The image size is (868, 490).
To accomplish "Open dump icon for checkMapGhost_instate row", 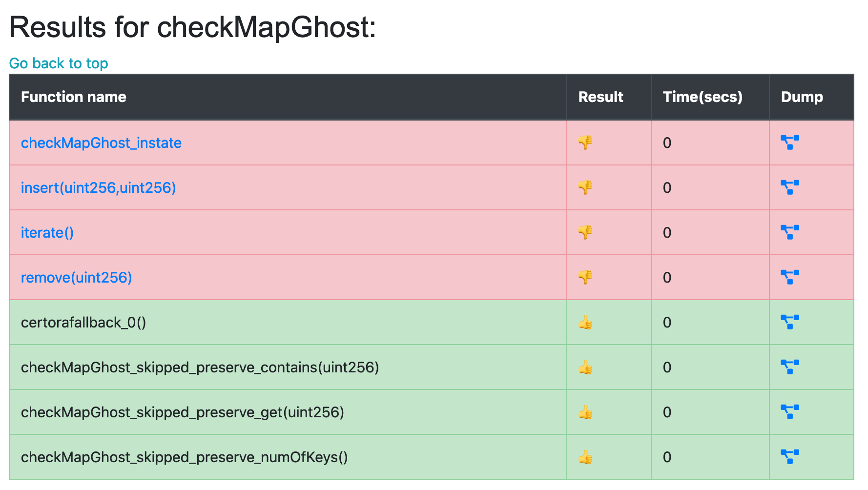I will 789,143.
